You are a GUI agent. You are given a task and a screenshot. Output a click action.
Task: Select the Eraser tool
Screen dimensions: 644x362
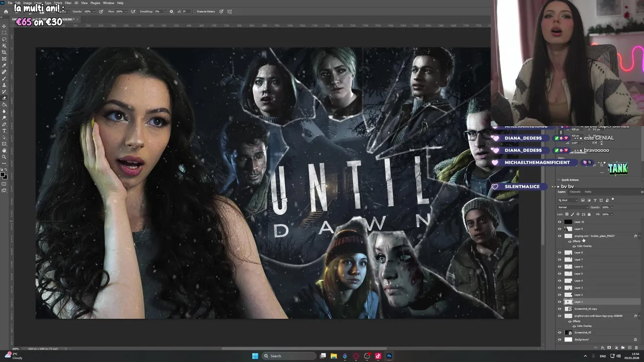pyautogui.click(x=5, y=98)
